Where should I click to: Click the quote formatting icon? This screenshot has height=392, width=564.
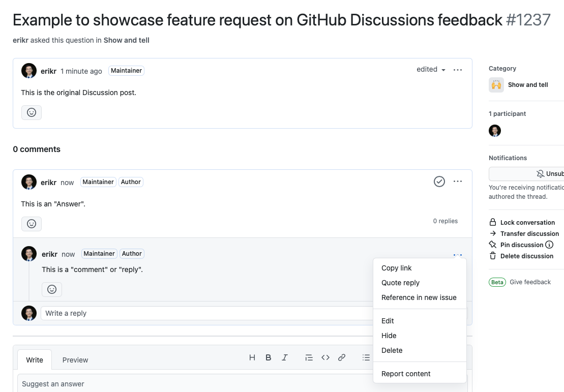(x=309, y=357)
